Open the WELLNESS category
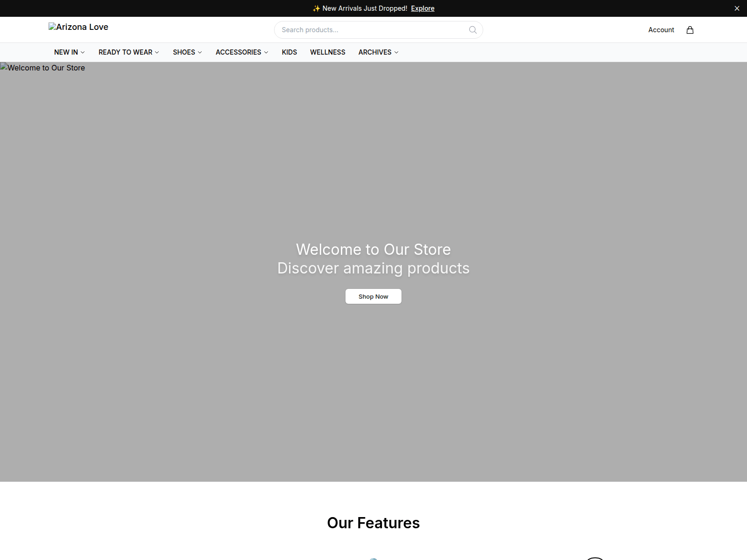747x560 pixels. [x=328, y=52]
